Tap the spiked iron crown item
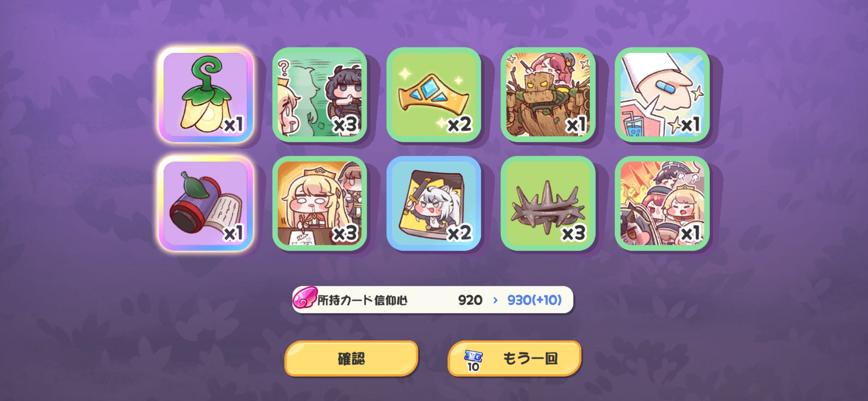 click(x=548, y=203)
